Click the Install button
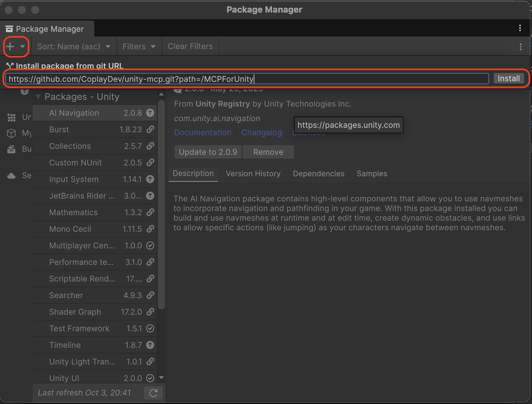This screenshot has height=404, width=532. click(x=508, y=78)
